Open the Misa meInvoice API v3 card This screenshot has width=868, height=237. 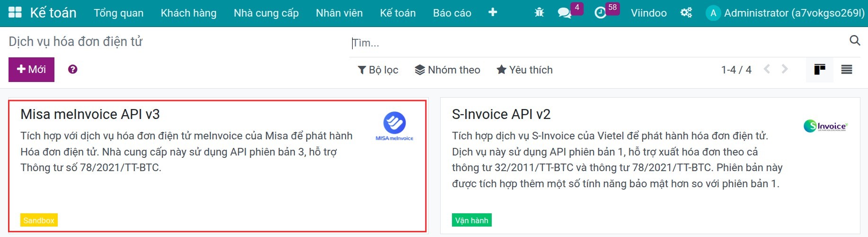(x=218, y=166)
